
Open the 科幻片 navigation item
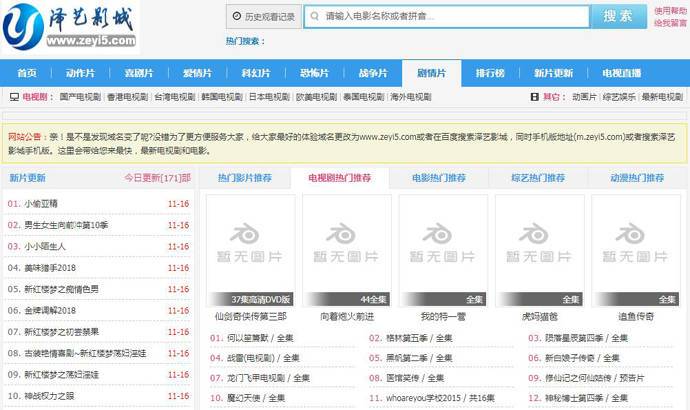click(256, 73)
